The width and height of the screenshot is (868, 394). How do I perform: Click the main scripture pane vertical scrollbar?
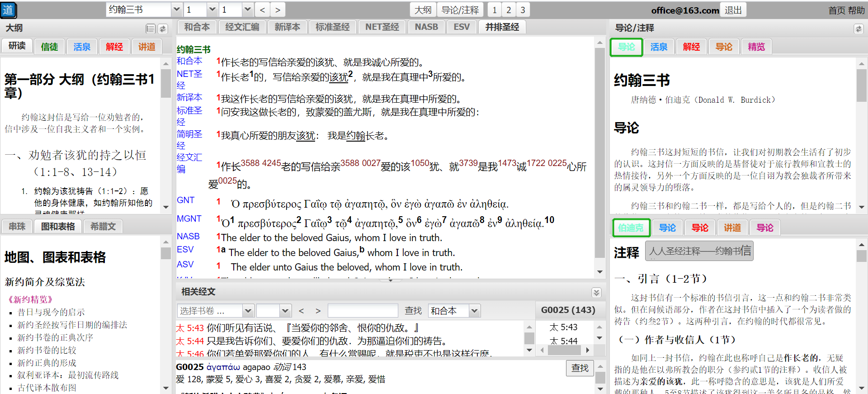[x=599, y=154]
